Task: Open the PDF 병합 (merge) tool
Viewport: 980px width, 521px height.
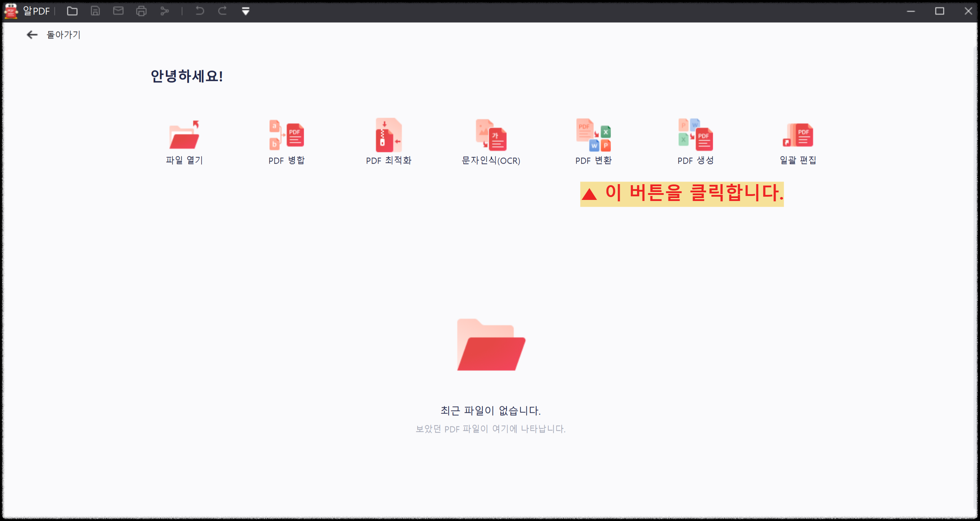Action: tap(286, 141)
